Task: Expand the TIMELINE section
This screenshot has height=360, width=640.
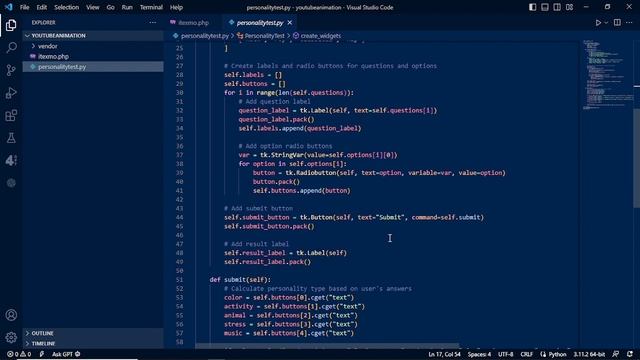Action: click(x=93, y=343)
